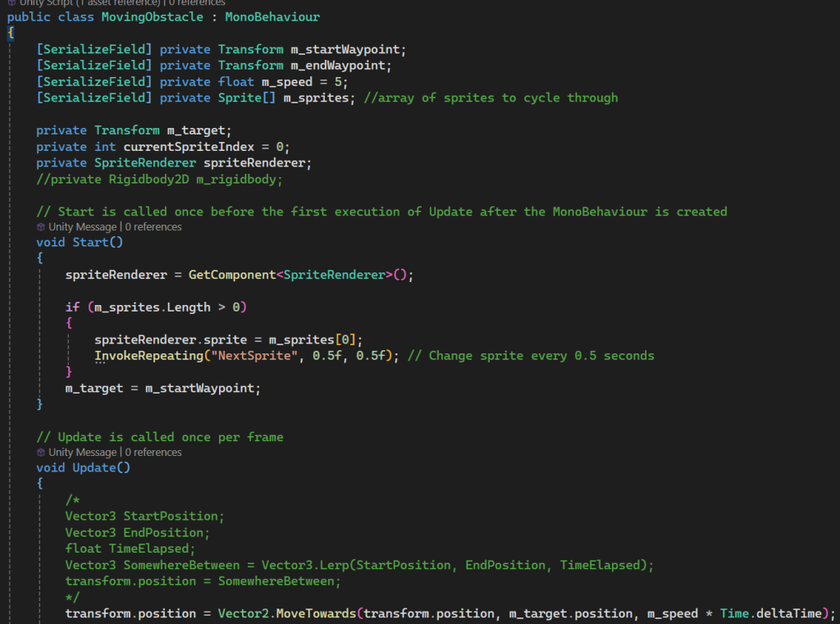840x624 pixels.
Task: Click the Vector2.MoveTowards call
Action: [287, 614]
